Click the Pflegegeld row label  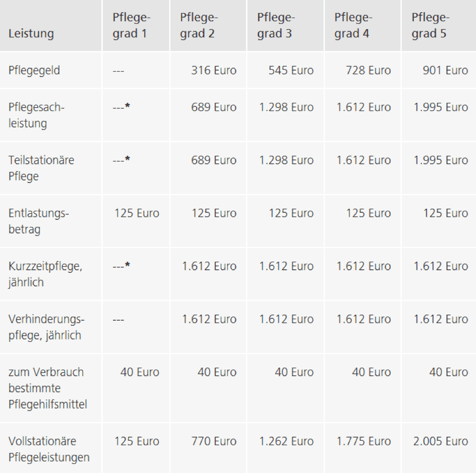click(34, 70)
